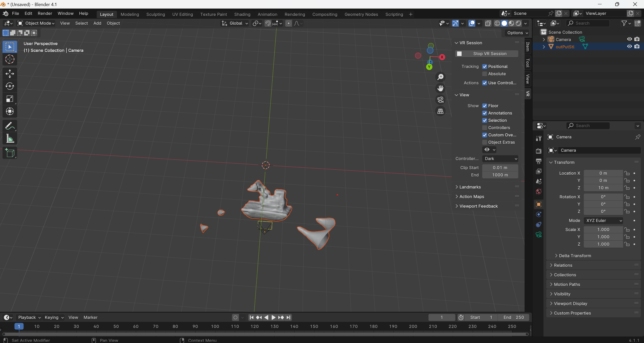Select the Cursor tool
Image resolution: width=644 pixels, height=343 pixels.
[x=10, y=59]
